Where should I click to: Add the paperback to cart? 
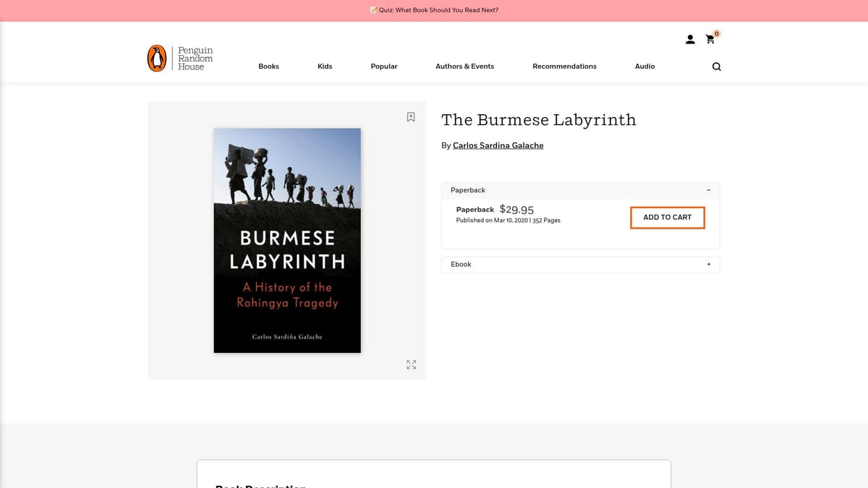[x=667, y=218]
